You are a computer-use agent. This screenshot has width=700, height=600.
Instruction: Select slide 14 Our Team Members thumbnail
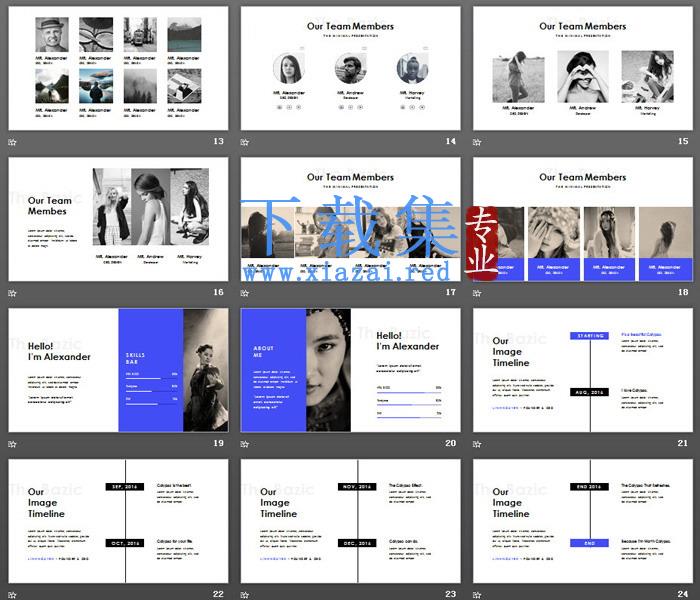tap(350, 68)
